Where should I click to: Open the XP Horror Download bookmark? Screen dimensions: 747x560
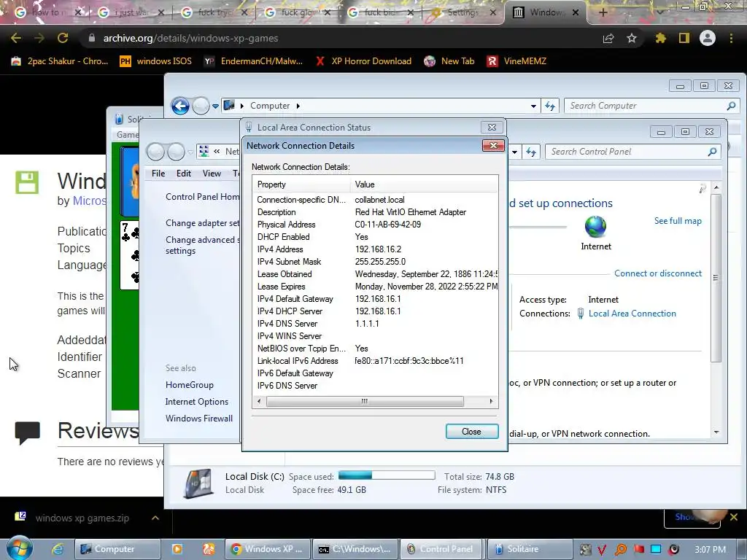pos(363,61)
